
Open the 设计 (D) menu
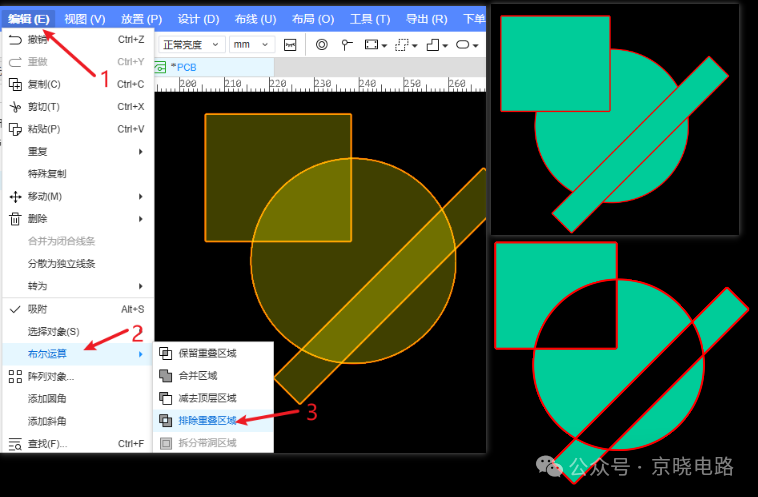(x=198, y=19)
